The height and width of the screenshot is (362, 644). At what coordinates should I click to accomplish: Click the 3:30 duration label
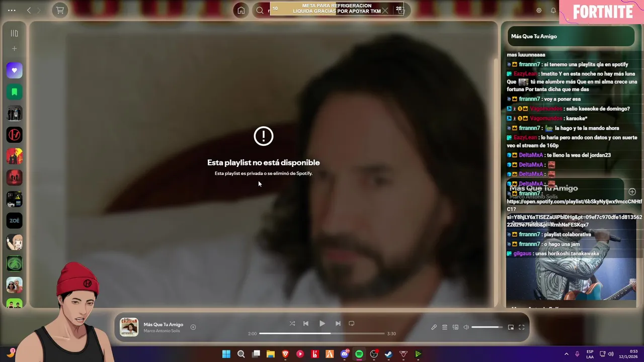click(391, 333)
